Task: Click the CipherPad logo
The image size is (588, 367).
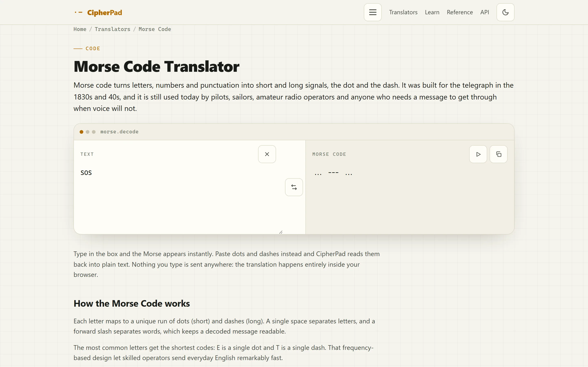Action: [98, 12]
